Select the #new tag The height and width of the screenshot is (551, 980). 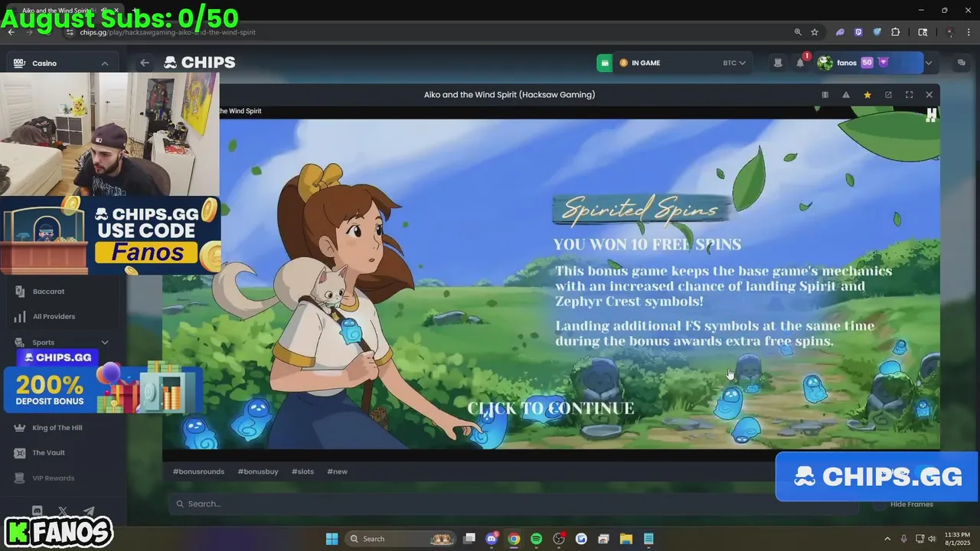pyautogui.click(x=337, y=471)
